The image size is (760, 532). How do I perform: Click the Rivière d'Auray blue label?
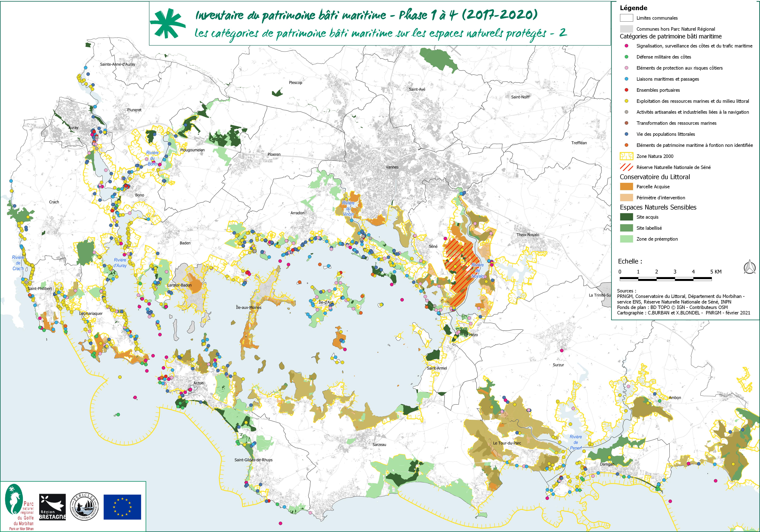pyautogui.click(x=120, y=263)
